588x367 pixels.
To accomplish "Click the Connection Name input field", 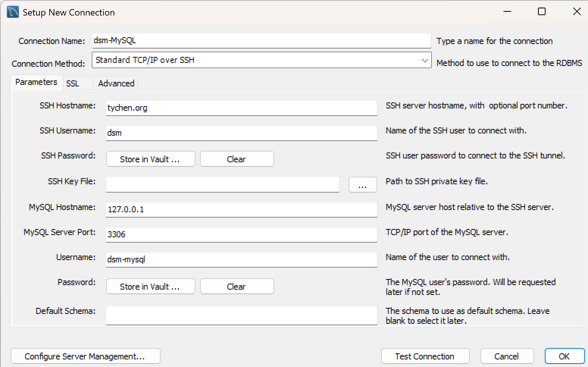I will tap(261, 41).
